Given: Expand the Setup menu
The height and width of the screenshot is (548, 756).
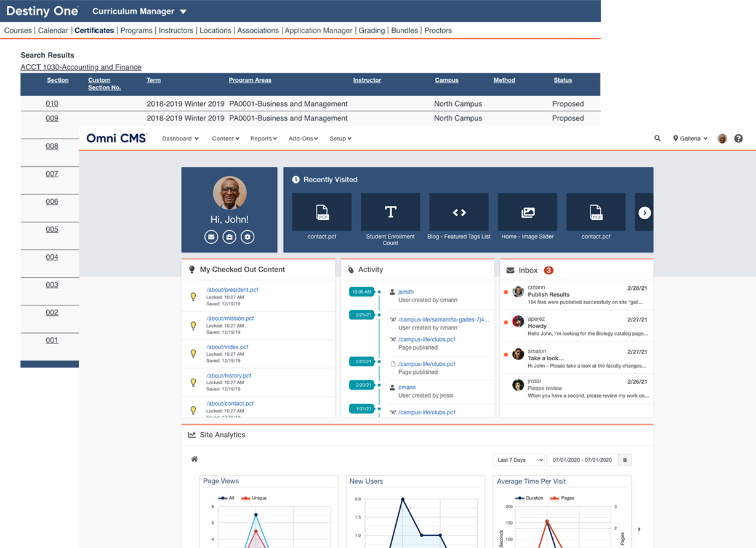Looking at the screenshot, I should click(340, 139).
